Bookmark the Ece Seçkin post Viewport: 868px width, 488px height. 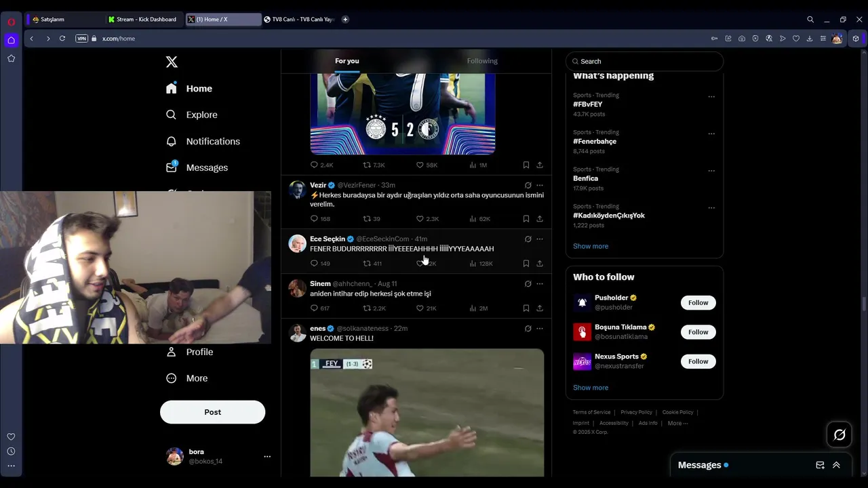pos(526,263)
